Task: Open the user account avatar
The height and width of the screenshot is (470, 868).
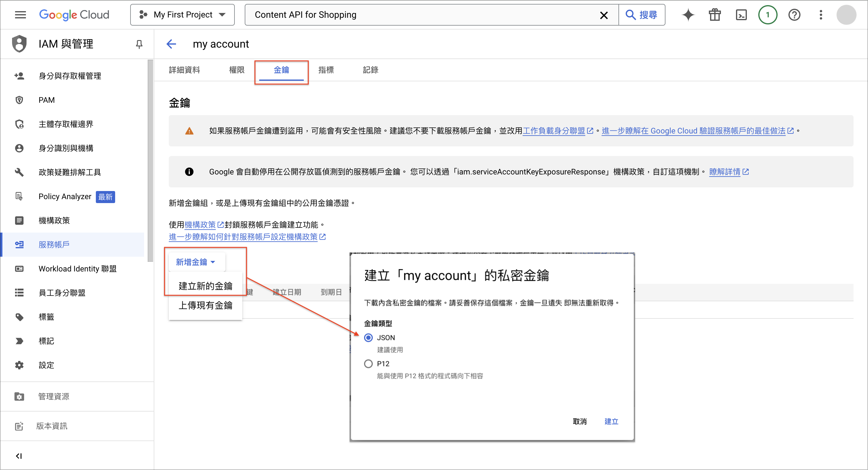Action: 846,15
